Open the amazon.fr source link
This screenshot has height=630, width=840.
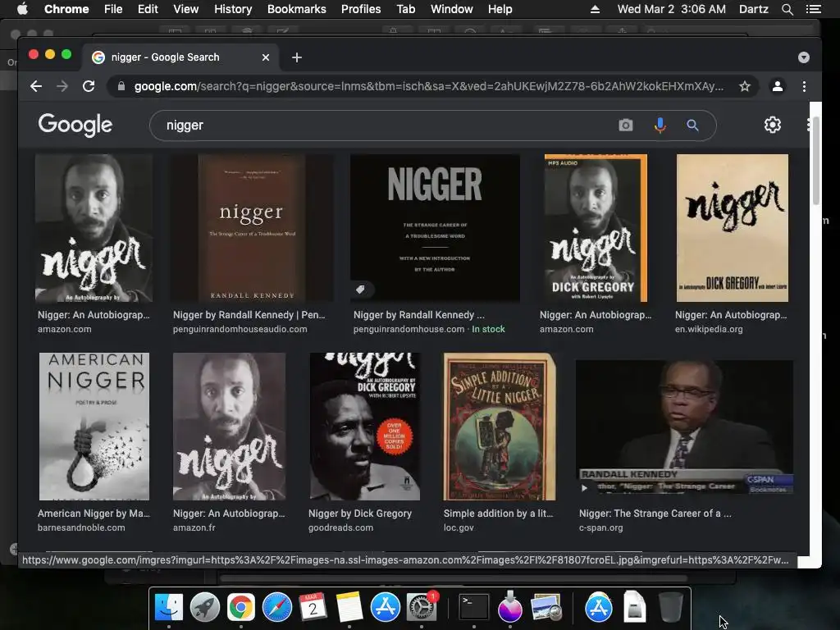coord(194,527)
